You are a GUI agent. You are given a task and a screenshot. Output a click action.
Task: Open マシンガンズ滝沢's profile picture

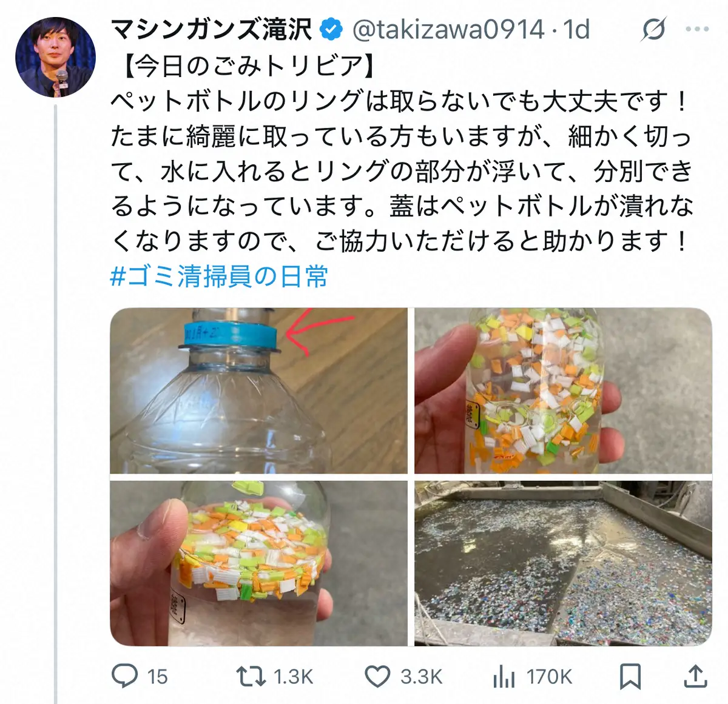pyautogui.click(x=53, y=53)
